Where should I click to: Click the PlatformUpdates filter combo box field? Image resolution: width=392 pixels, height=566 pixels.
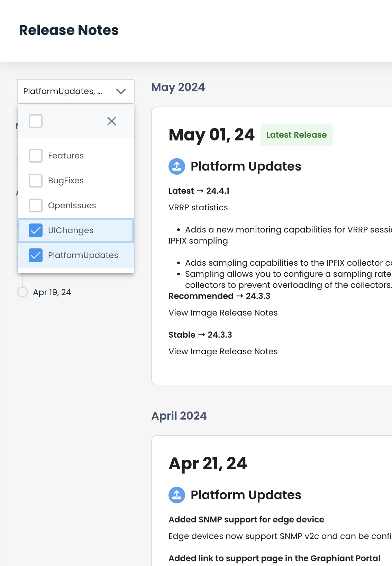coord(76,91)
